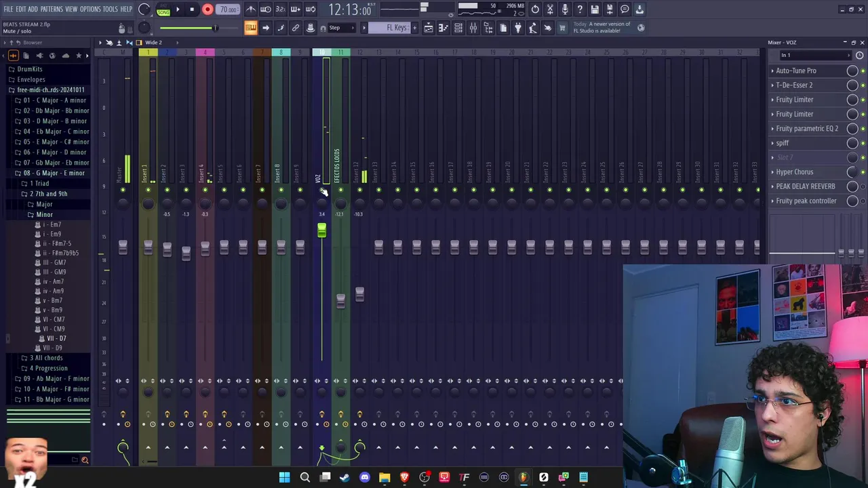Click the countdown before recording icon
Viewport: 868px width, 488px height.
pyautogui.click(x=280, y=9)
